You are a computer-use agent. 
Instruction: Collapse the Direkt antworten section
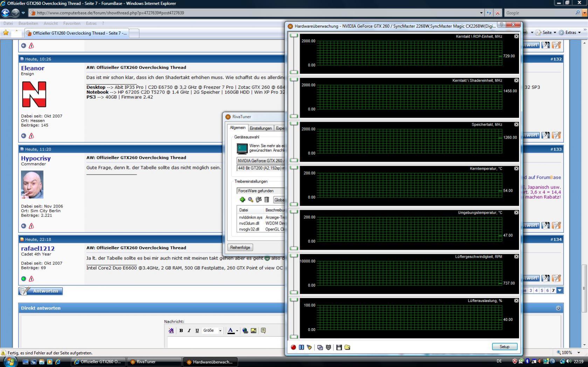point(558,308)
